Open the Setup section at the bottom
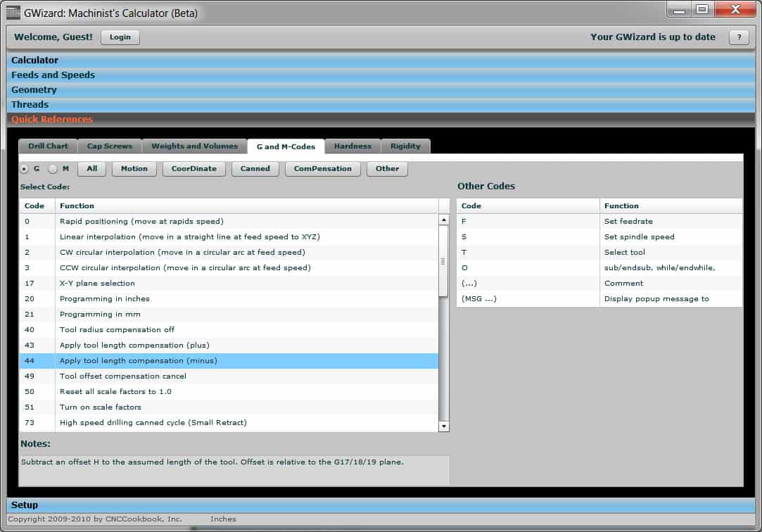This screenshot has width=762, height=532. point(25,505)
